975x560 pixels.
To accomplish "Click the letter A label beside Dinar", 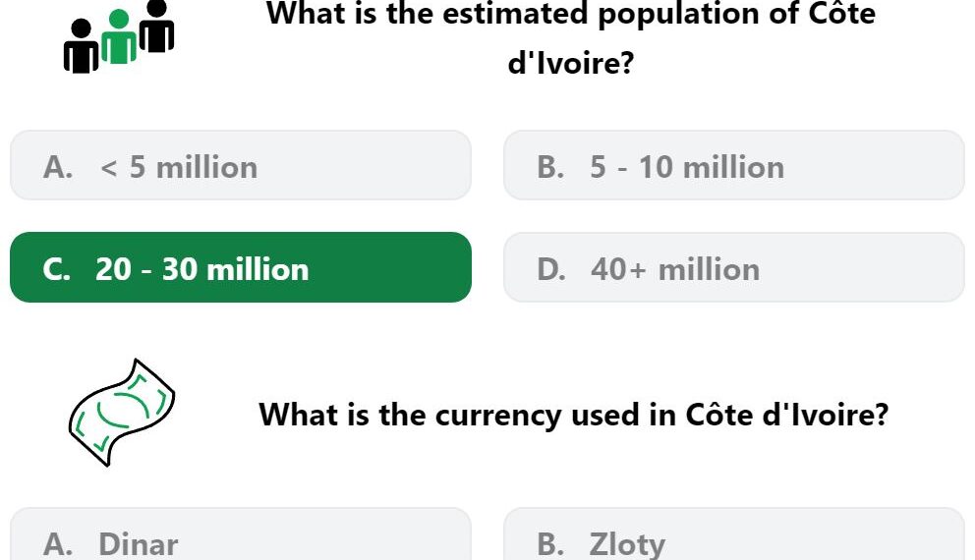I will pyautogui.click(x=58, y=544).
